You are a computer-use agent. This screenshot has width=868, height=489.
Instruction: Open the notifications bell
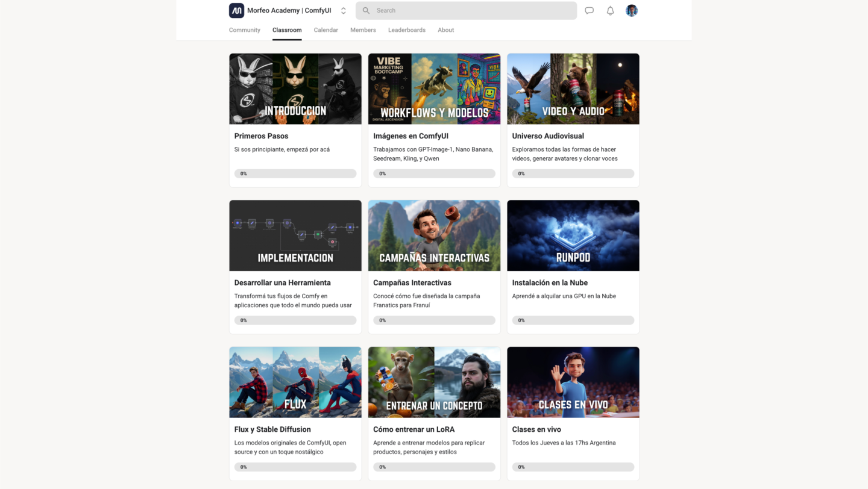(611, 10)
